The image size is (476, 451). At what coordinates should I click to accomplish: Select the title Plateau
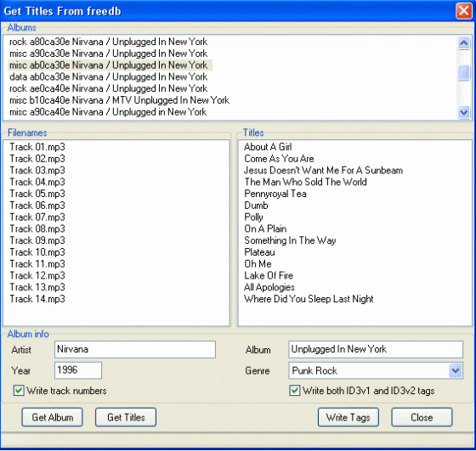[x=259, y=252]
